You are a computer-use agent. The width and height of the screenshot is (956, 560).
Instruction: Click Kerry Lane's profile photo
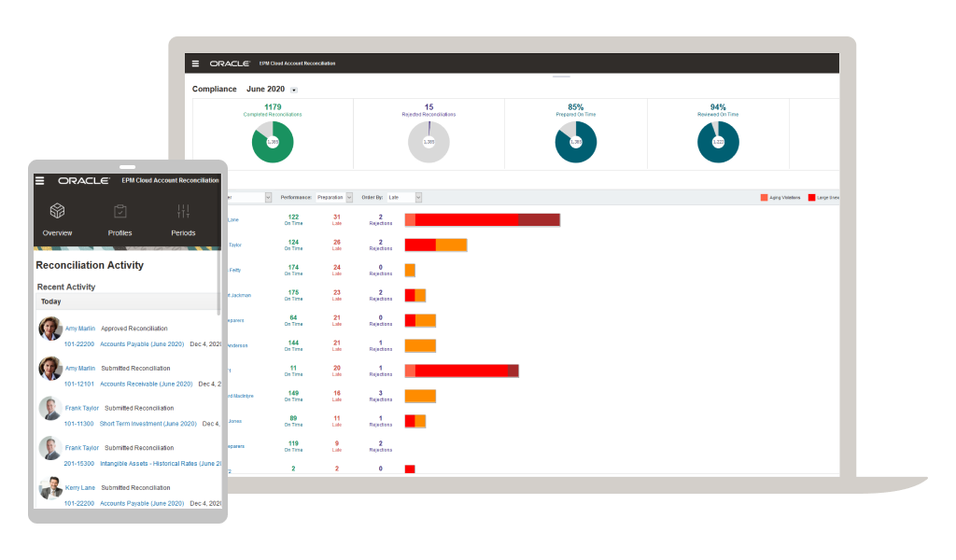pos(50,488)
